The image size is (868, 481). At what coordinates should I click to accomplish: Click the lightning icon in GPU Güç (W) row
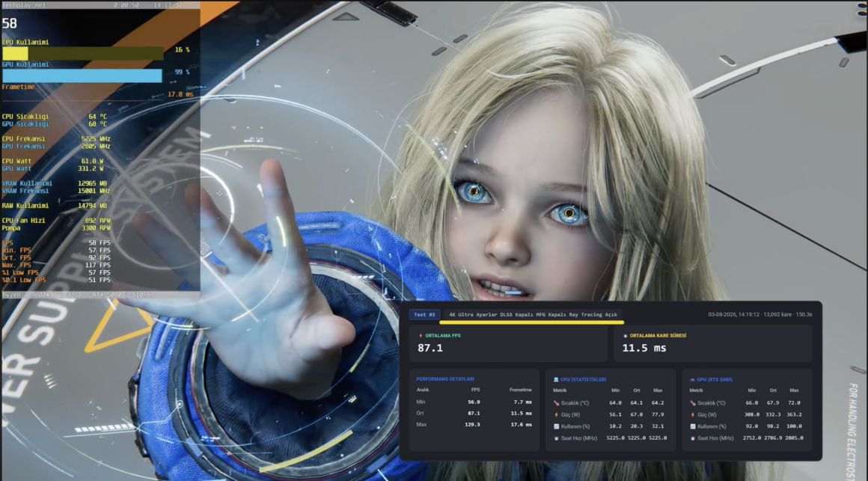pyautogui.click(x=692, y=414)
